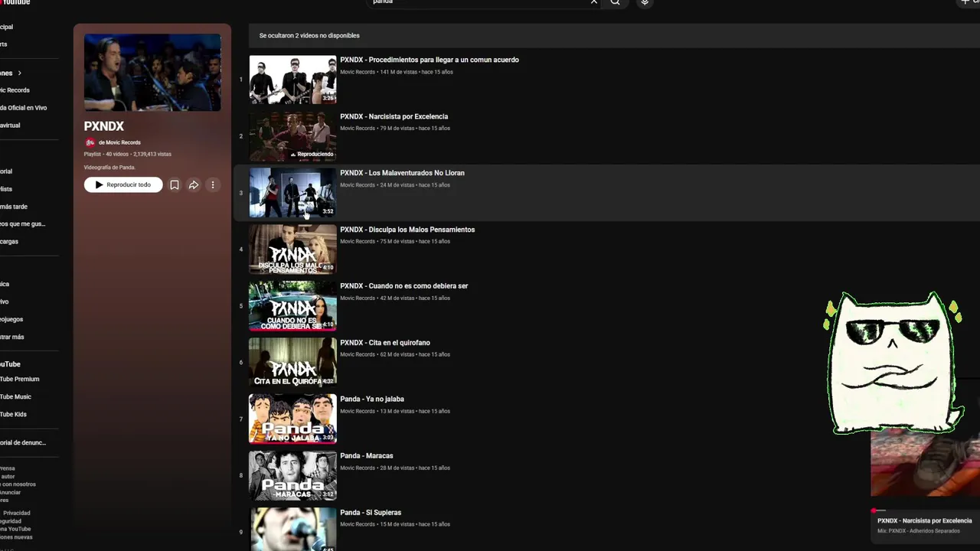
Task: Open the playlist three-dot more options menu
Action: pos(213,184)
